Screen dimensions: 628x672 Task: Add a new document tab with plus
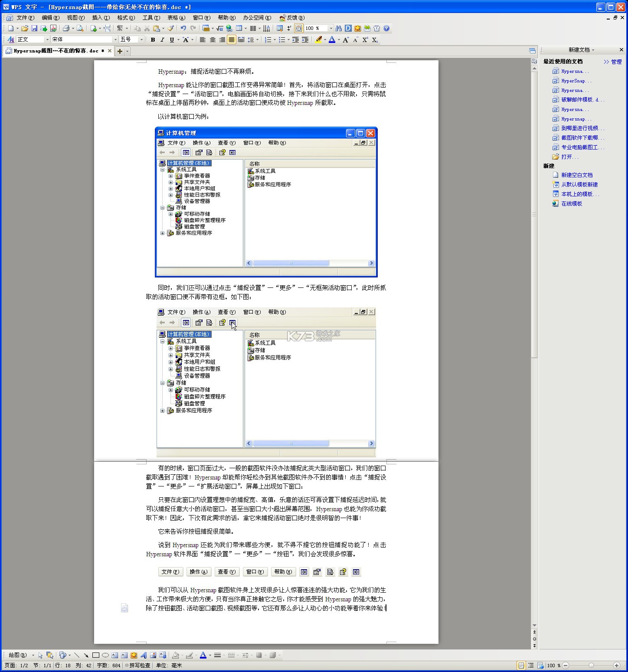pyautogui.click(x=120, y=51)
